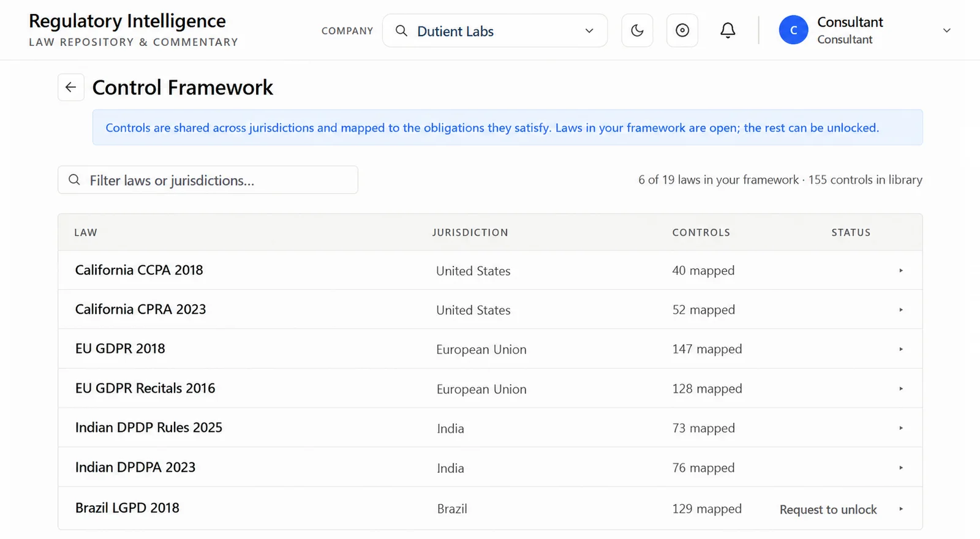Viewport: 980px width, 539px height.
Task: Focus the Filter laws or jurisdictions field
Action: tap(208, 180)
